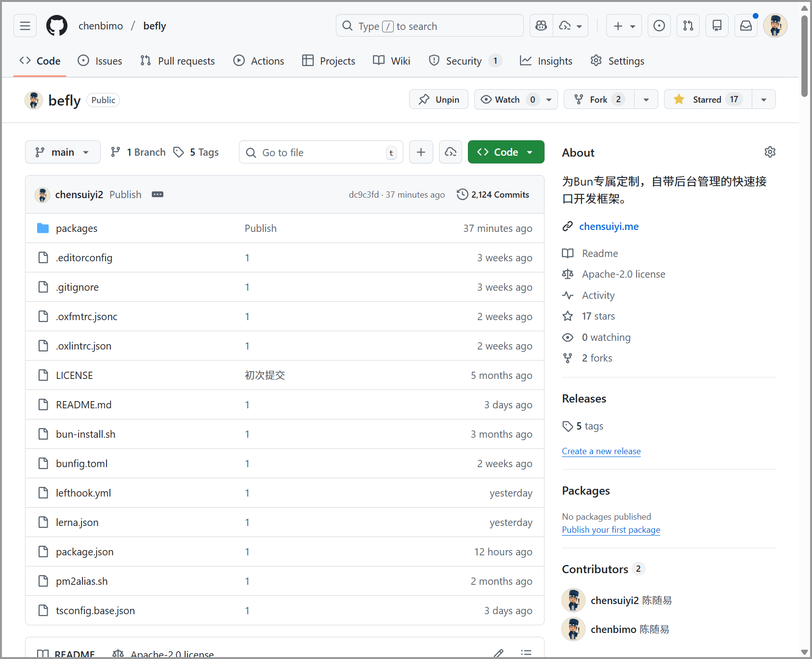Open the package.json file
Viewport: 812px width, 659px height.
pos(85,552)
